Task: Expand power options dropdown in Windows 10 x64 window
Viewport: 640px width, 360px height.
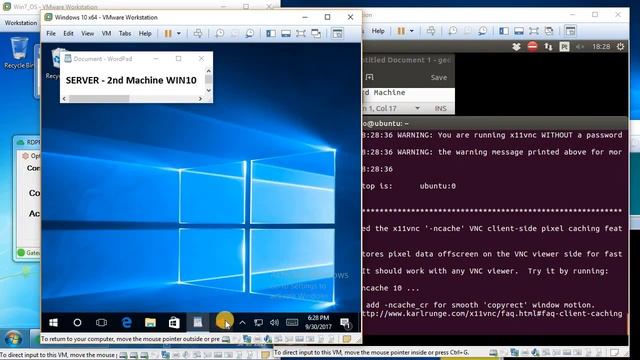Action: [179, 33]
